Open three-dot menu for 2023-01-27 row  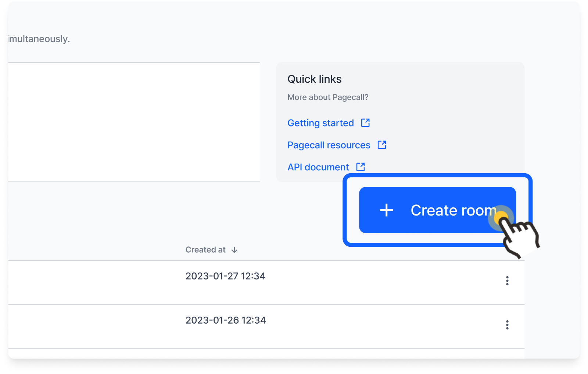[x=507, y=281]
